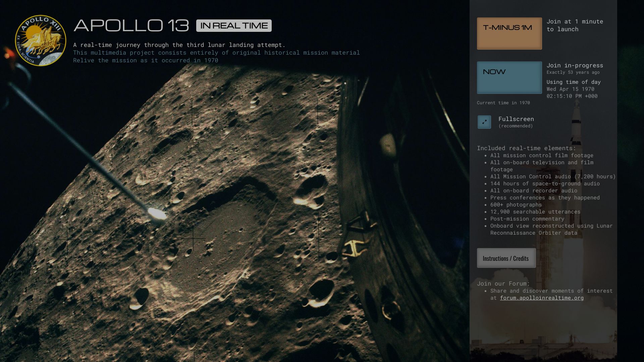Click 'Included real-time elements:' heading
The height and width of the screenshot is (362, 644).
click(x=526, y=148)
